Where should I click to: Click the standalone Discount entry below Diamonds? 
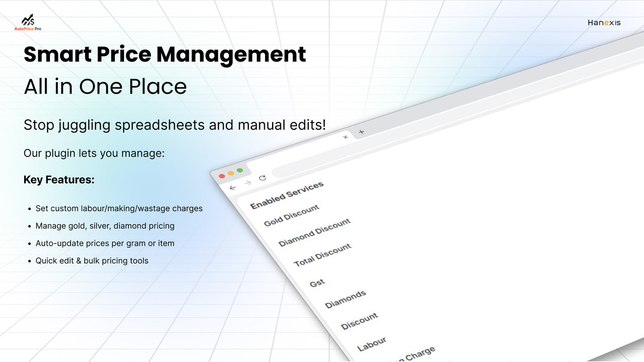(359, 321)
